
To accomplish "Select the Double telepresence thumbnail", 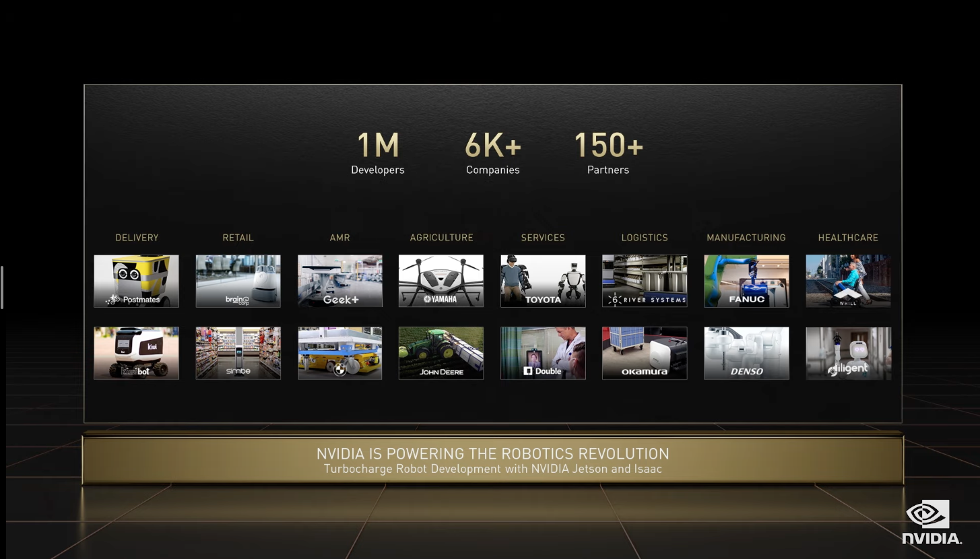I will tap(543, 353).
